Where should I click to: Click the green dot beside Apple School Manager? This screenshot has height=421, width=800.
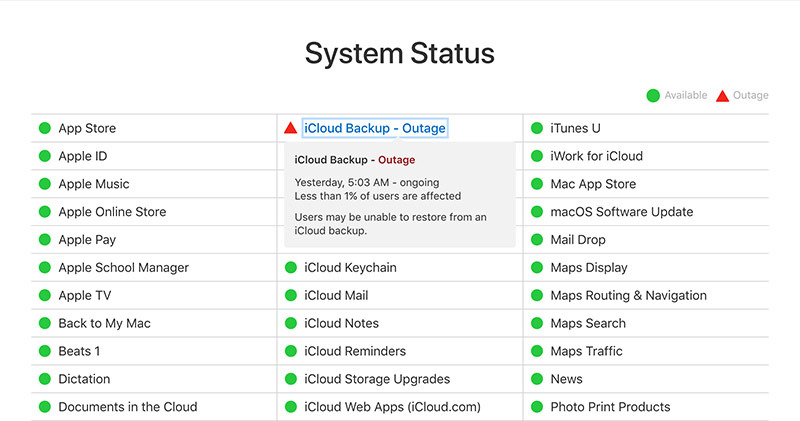click(x=45, y=267)
